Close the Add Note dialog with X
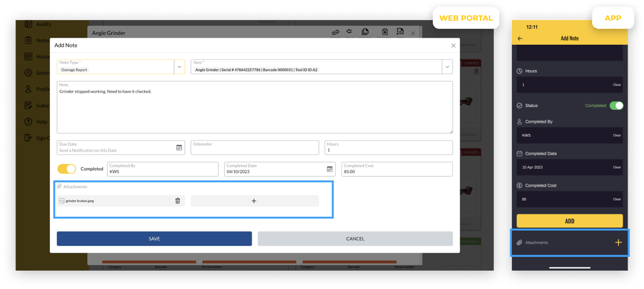Viewport: 644px width, 289px height. 453,46
